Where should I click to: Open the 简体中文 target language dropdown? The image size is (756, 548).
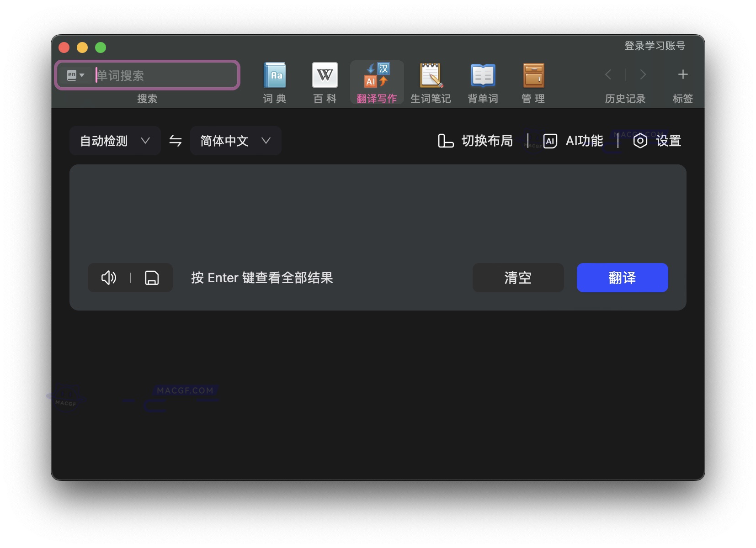click(235, 141)
